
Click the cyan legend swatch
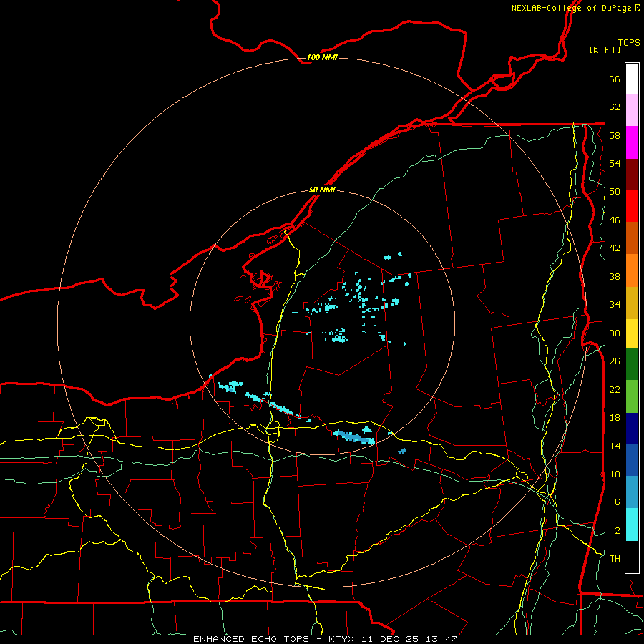point(632,525)
